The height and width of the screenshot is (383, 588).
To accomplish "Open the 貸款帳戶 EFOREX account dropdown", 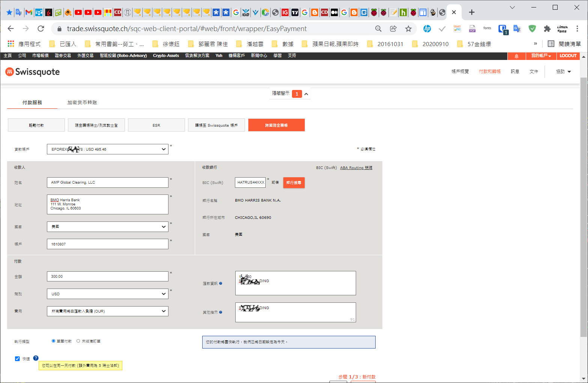I will [x=108, y=149].
